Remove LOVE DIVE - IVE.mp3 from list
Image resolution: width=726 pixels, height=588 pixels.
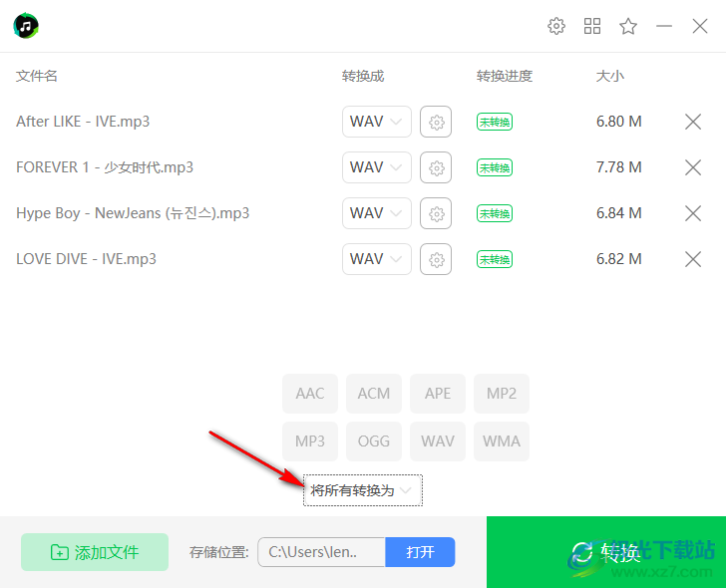pyautogui.click(x=693, y=259)
